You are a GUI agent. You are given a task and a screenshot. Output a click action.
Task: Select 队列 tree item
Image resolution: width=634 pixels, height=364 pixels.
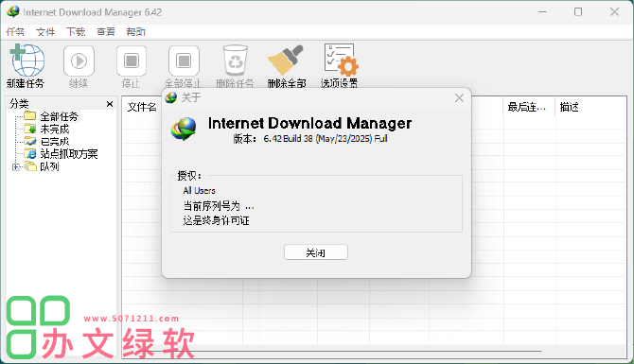(x=49, y=166)
